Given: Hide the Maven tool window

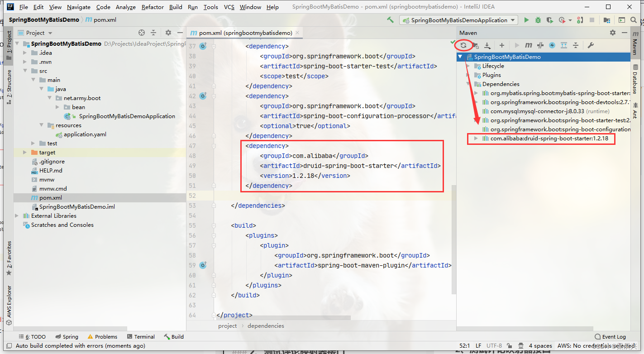Looking at the screenshot, I should coord(625,33).
